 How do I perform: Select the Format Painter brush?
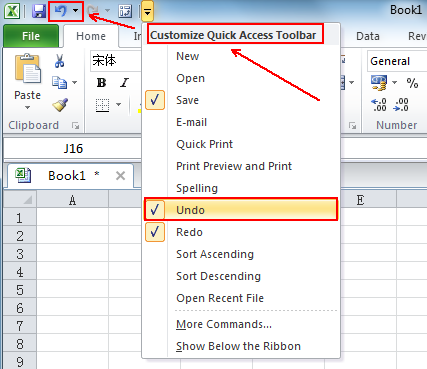pyautogui.click(x=60, y=105)
